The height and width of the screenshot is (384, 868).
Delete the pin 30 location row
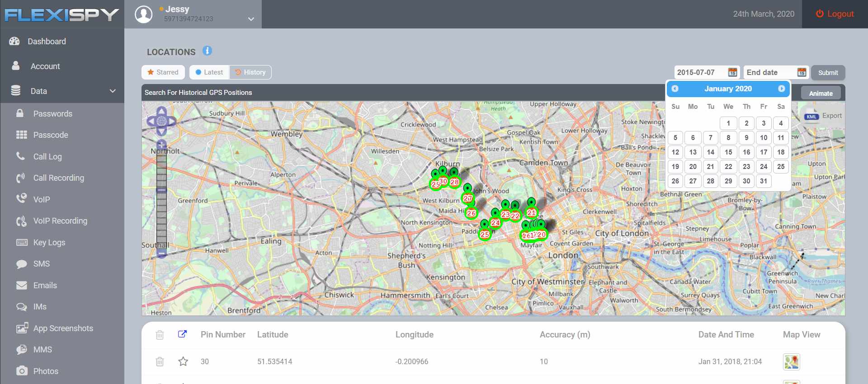[x=160, y=361]
